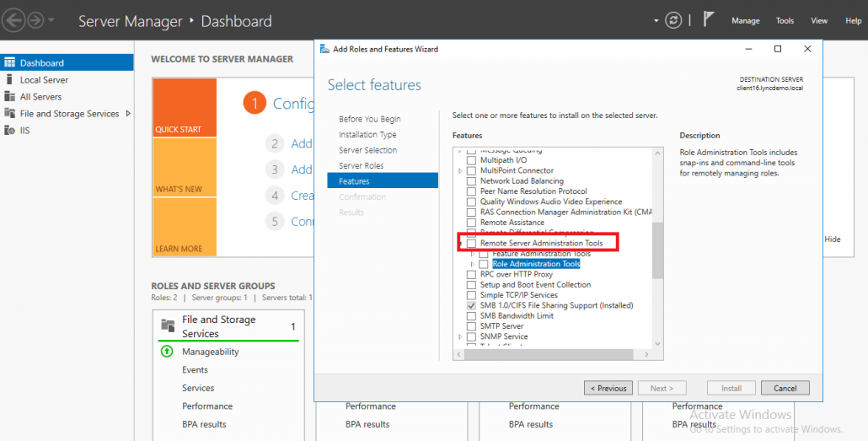Click the LEARN MORE tile
The height and width of the screenshot is (441, 868).
pos(185,227)
